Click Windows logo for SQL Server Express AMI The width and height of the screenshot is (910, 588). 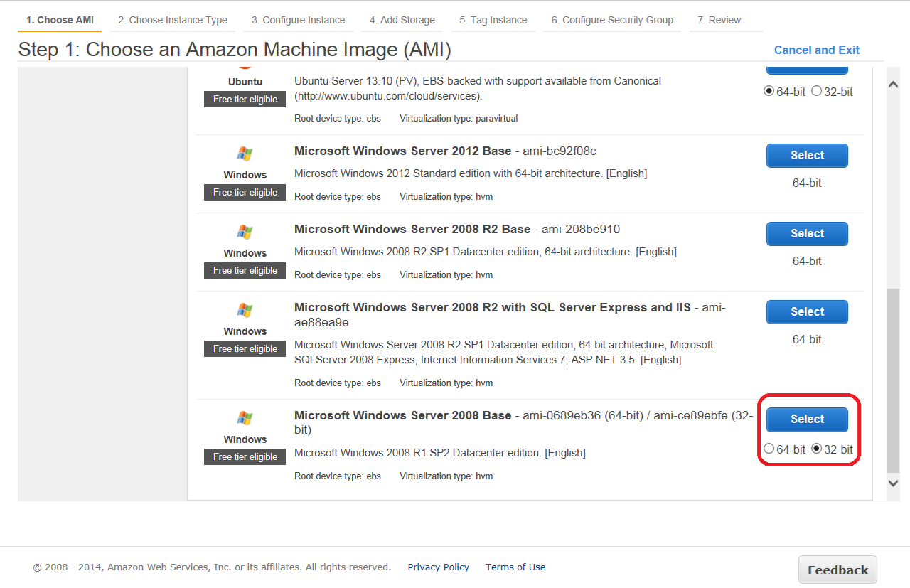(x=245, y=310)
